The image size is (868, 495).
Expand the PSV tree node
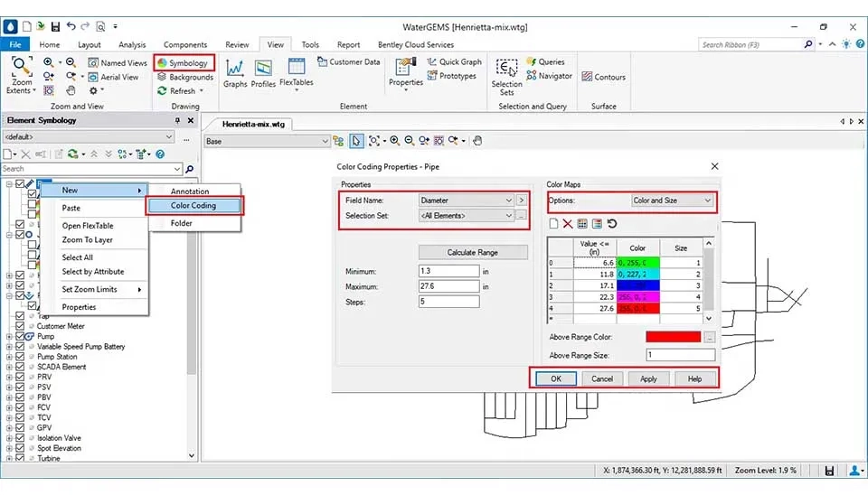click(9, 388)
